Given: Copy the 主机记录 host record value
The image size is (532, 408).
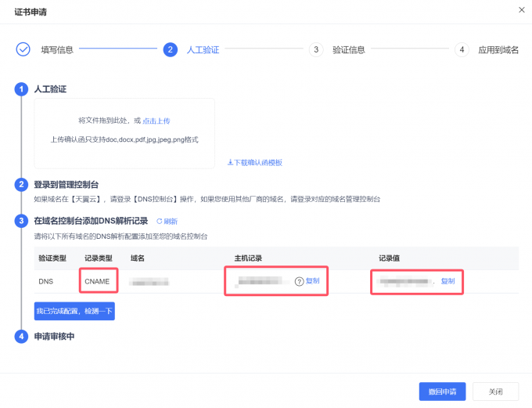Looking at the screenshot, I should (x=312, y=281).
